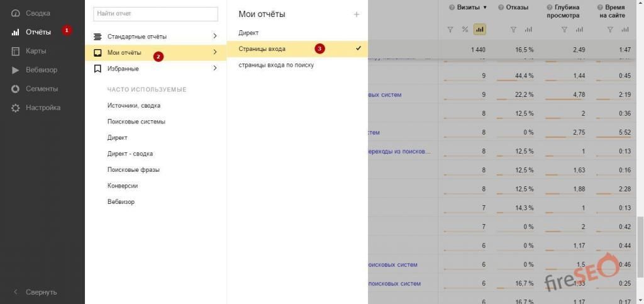
Task: Select Отчёты in the left sidebar
Action: [x=38, y=32]
